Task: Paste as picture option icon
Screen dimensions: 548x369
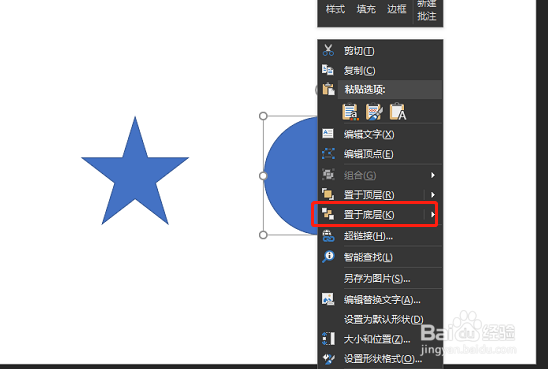Action: click(374, 112)
